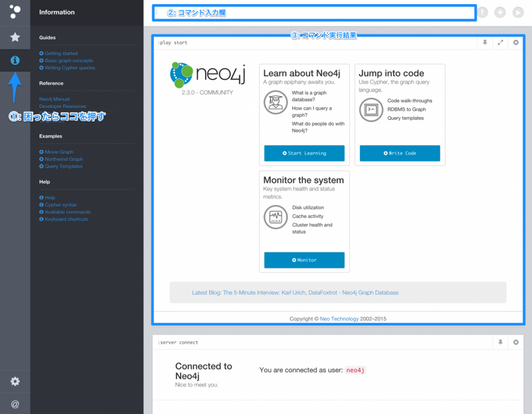This screenshot has height=414, width=532.
Task: Open the Favorites star tab in sidebar
Action: [x=15, y=37]
